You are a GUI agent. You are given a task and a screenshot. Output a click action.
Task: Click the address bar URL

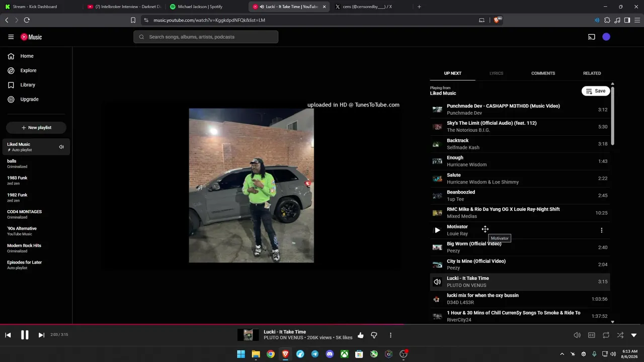(209, 20)
